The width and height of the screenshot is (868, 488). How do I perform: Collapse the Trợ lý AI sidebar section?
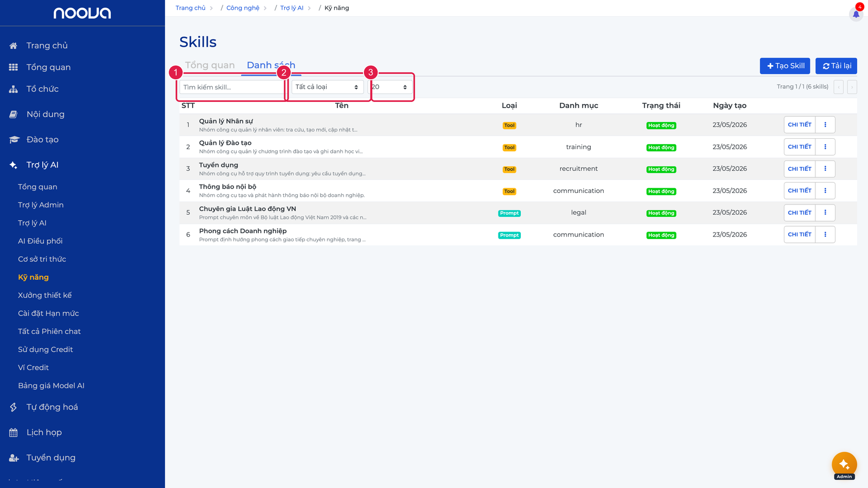[42, 165]
